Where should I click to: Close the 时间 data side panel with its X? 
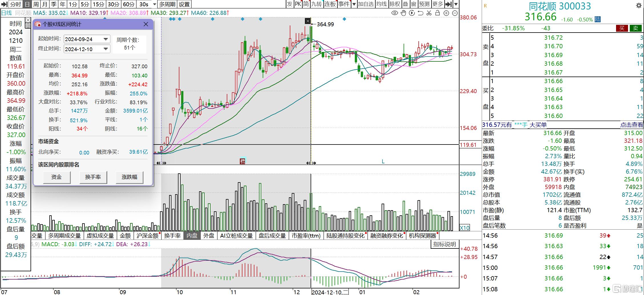pos(28,20)
